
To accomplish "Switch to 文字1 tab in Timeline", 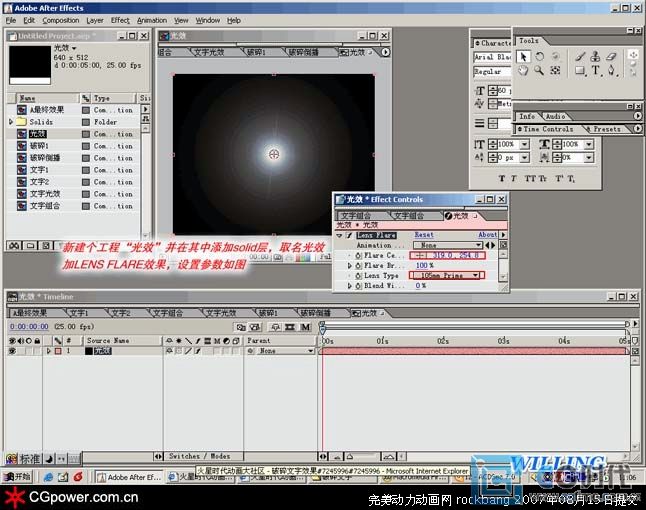I will pos(79,313).
